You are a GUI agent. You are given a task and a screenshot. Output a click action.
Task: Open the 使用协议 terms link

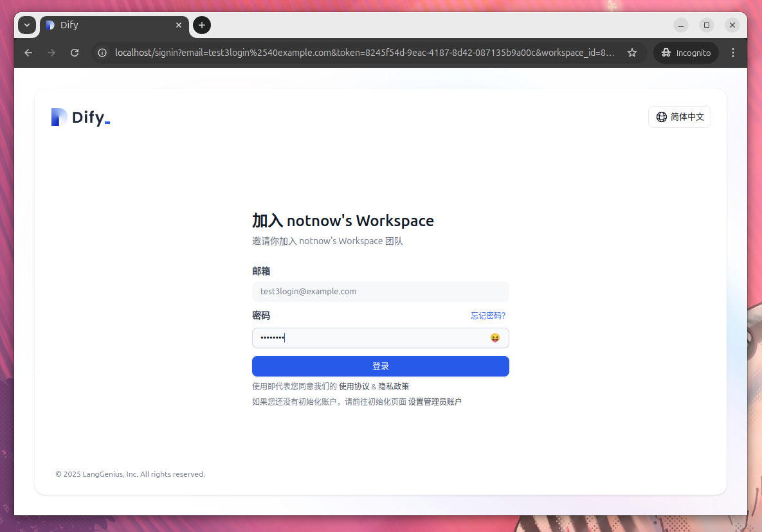point(354,386)
